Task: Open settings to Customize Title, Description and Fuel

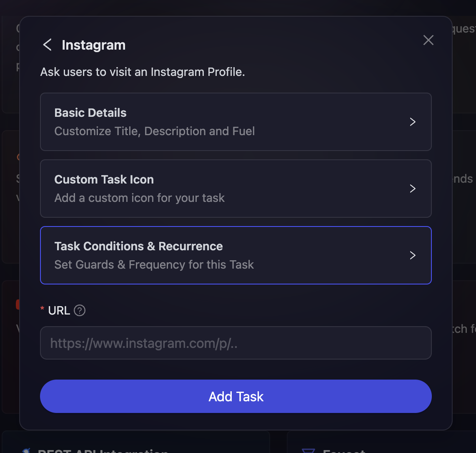Action: point(154,131)
